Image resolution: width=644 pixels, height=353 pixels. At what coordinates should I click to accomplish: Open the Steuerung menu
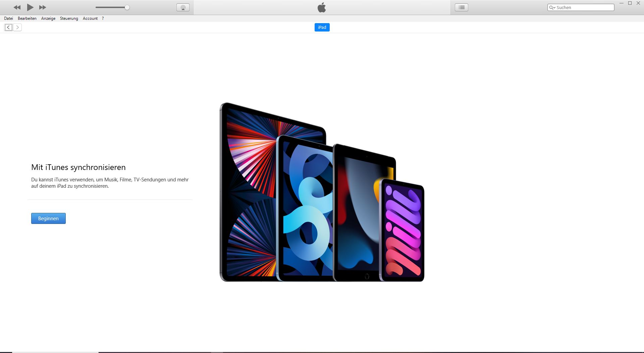[x=69, y=18]
